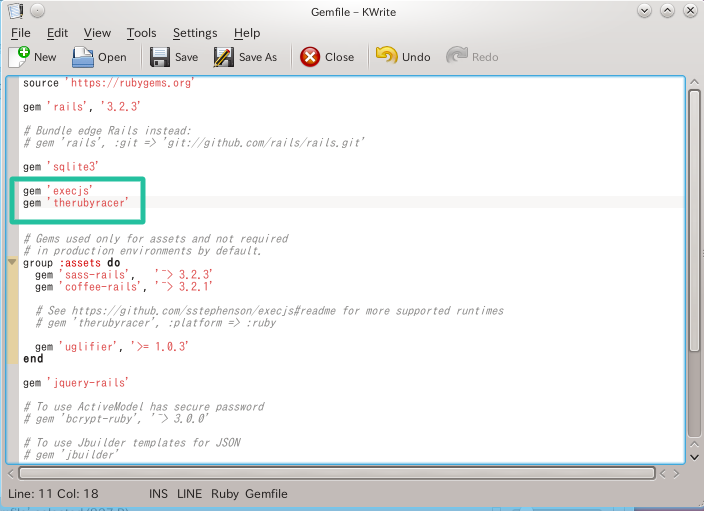This screenshot has width=704, height=511.
Task: Click the vertical scrollbar handle
Action: pyautogui.click(x=694, y=221)
